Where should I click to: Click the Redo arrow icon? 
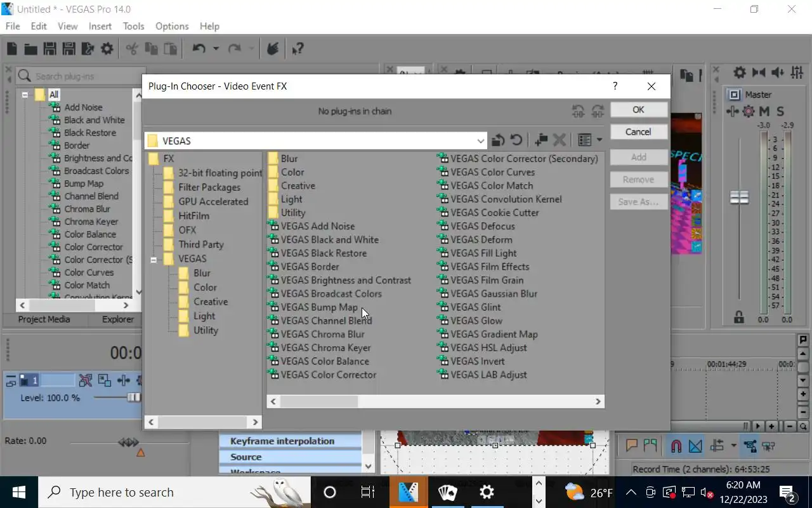pos(234,49)
